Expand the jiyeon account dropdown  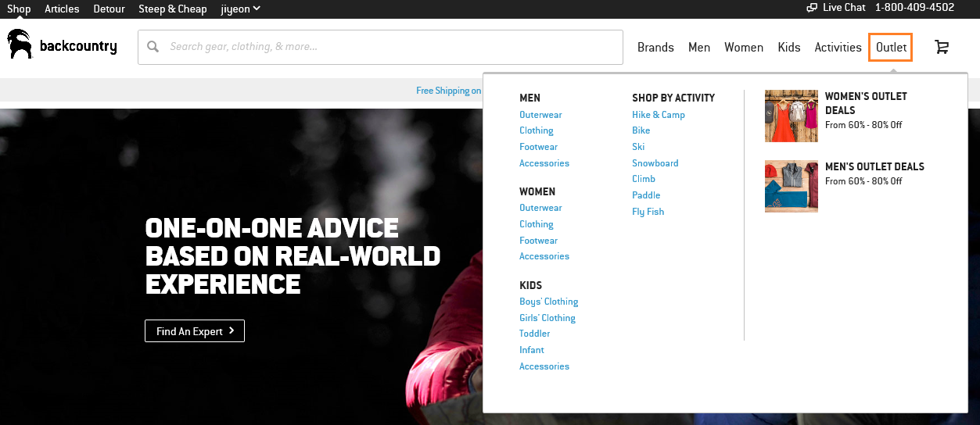[240, 9]
